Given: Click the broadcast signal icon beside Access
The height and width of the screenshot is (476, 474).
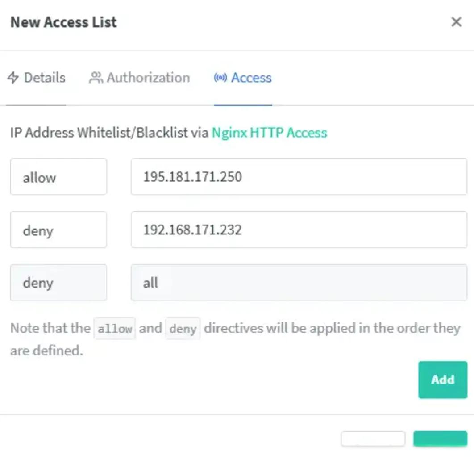Looking at the screenshot, I should pyautogui.click(x=220, y=78).
